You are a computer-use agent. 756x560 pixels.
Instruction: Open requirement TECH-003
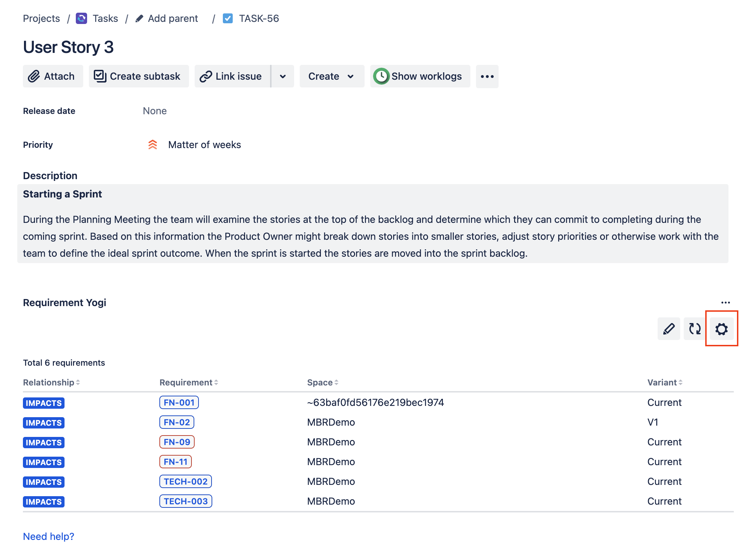point(185,501)
